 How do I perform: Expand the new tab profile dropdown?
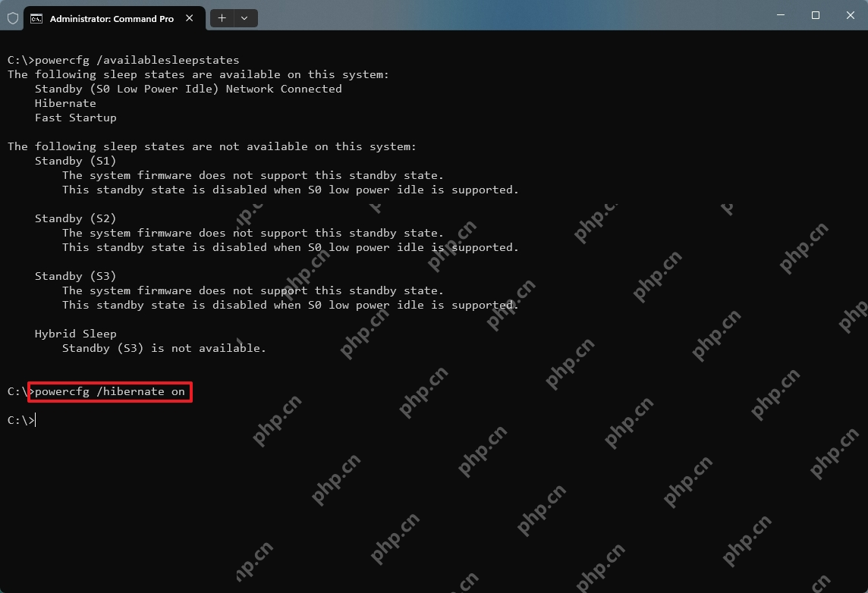244,18
